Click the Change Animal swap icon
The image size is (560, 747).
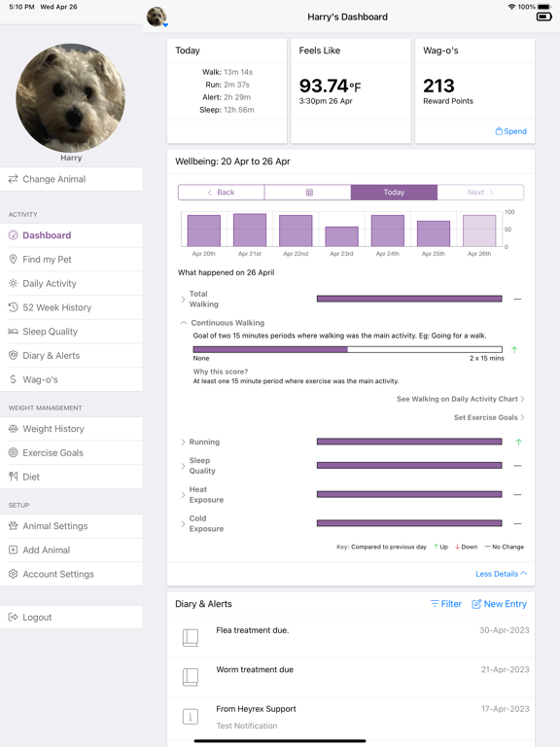(x=14, y=179)
